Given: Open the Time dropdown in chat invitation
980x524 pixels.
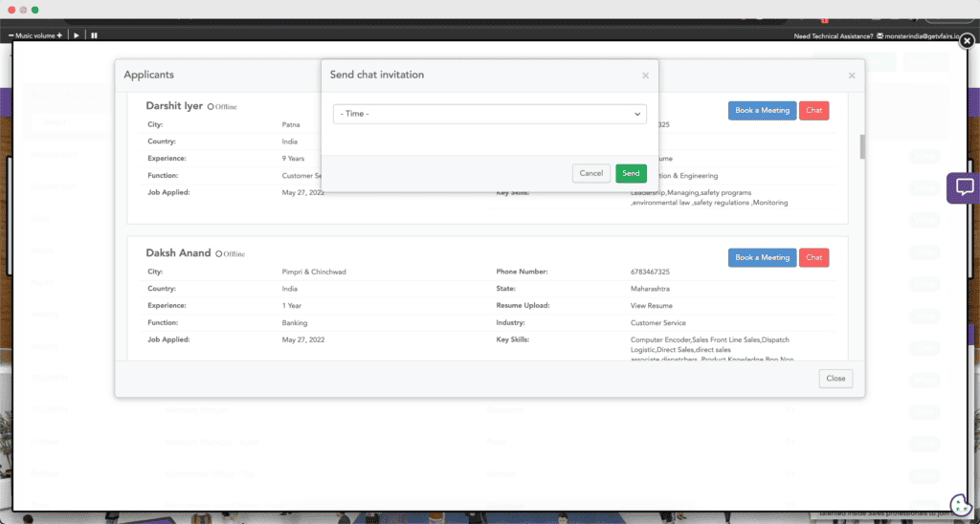Looking at the screenshot, I should coord(489,114).
